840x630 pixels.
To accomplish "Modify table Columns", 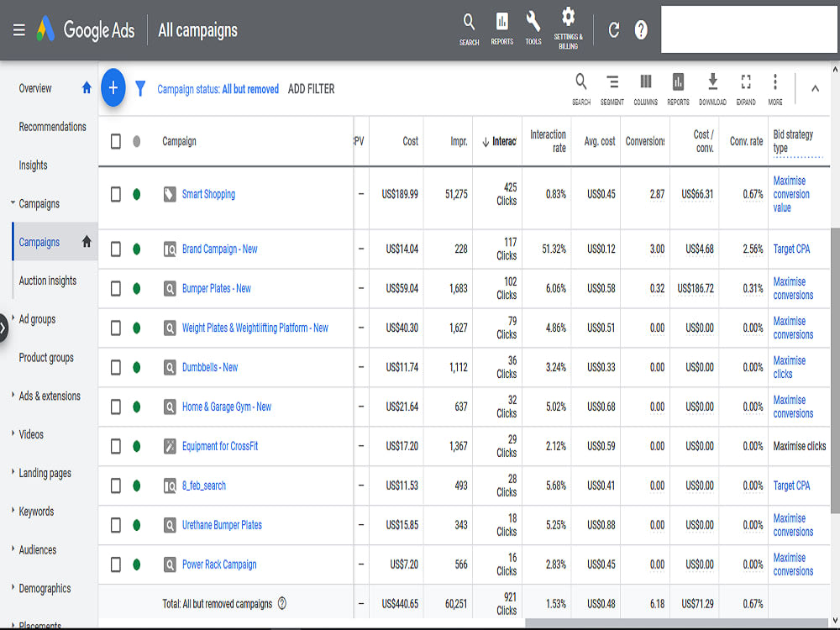I will (645, 90).
